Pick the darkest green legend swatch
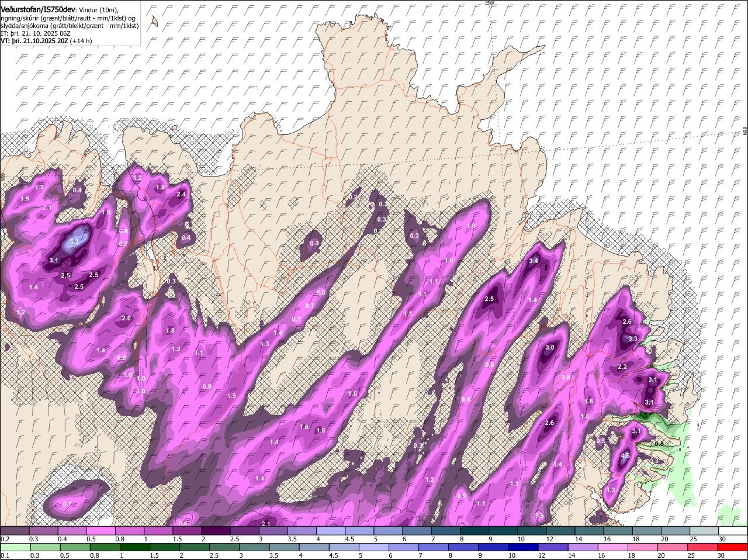Viewport: 748px width, 560px height. point(134,547)
